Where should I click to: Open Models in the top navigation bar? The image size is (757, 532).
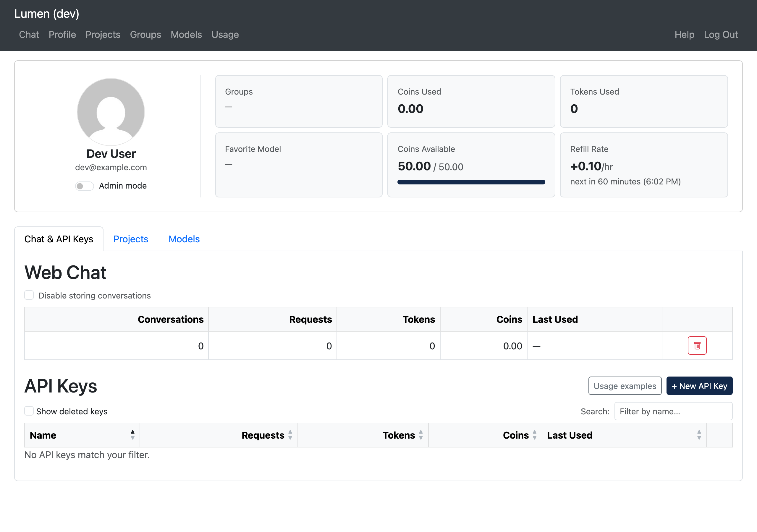coord(186,35)
